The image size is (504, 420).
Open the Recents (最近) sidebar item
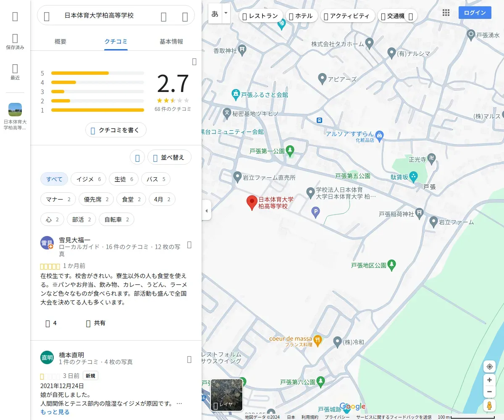click(x=15, y=72)
